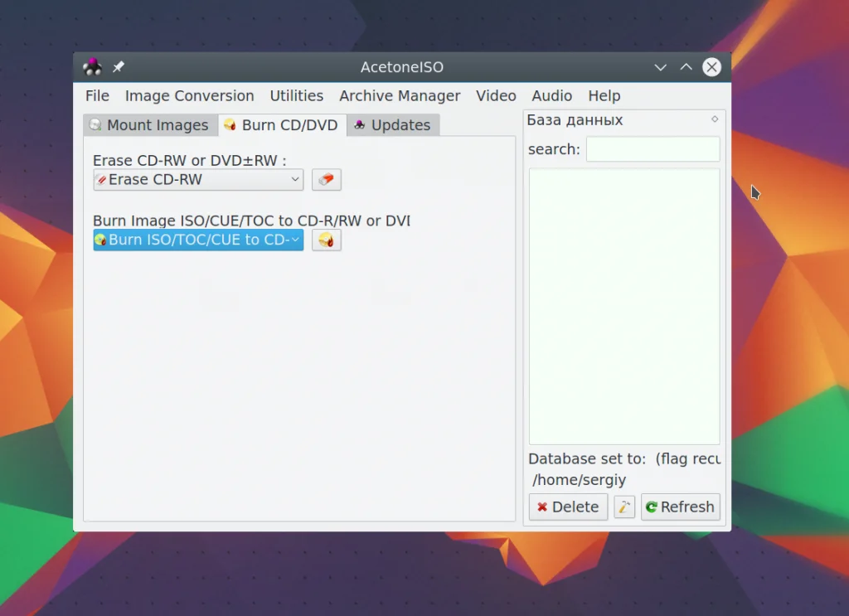Close the AcetoneISO window

[x=711, y=67]
